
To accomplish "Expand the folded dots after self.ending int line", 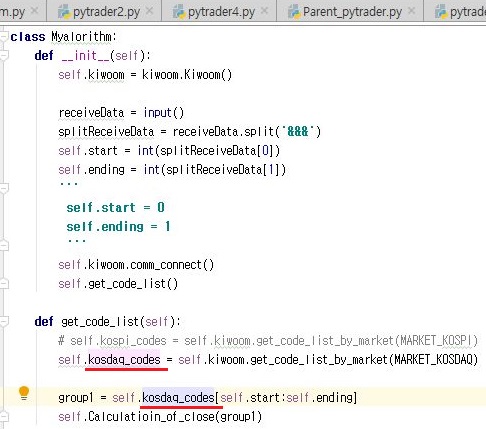I will 4,189.
